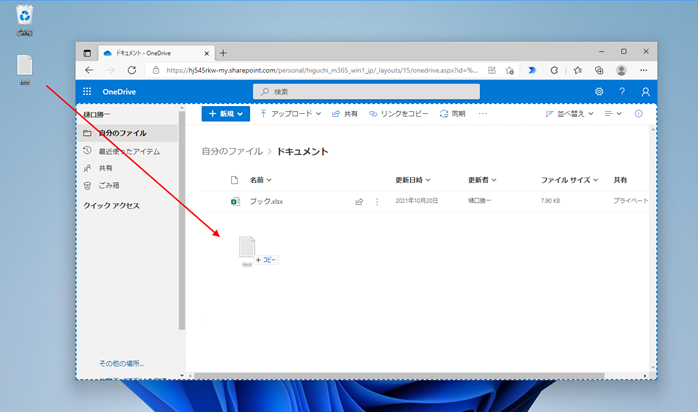698x412 pixels.
Task: Click the sidebar vertical scrollbar
Action: pos(182,220)
